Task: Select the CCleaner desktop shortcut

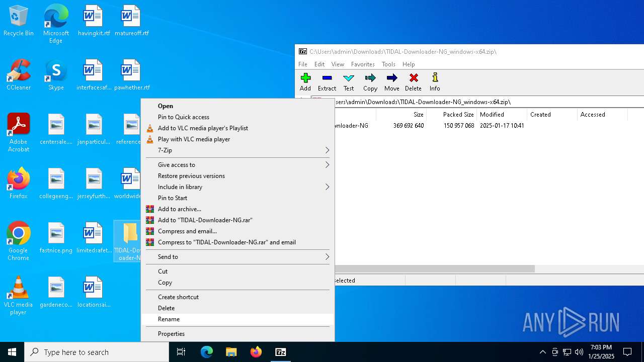Action: (19, 75)
